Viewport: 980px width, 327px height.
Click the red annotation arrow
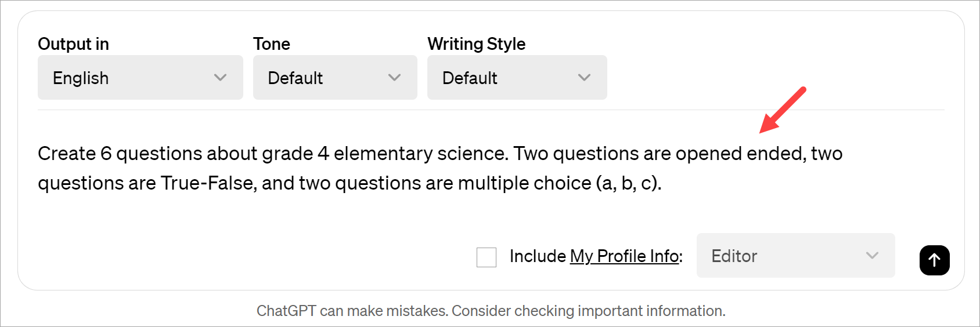pos(782,110)
